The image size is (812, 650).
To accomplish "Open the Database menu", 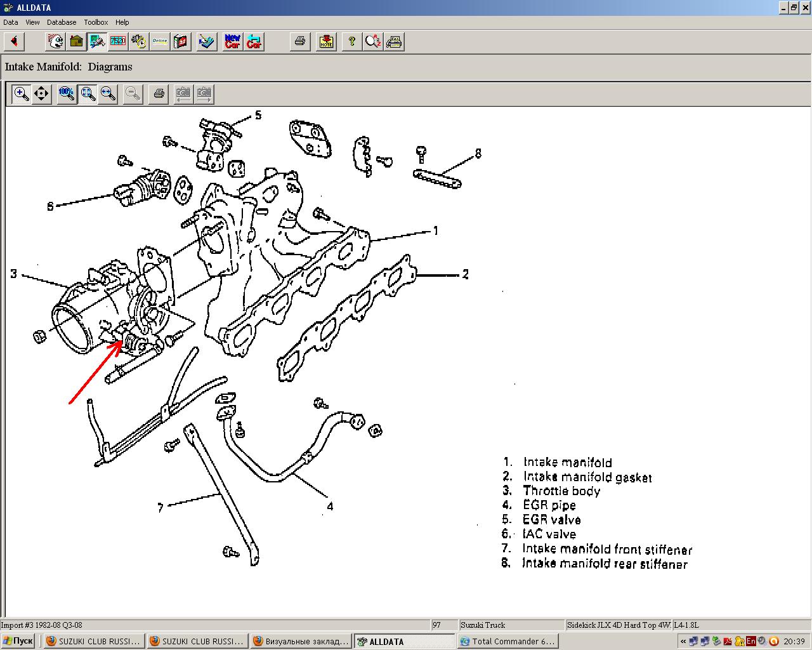I will point(62,22).
